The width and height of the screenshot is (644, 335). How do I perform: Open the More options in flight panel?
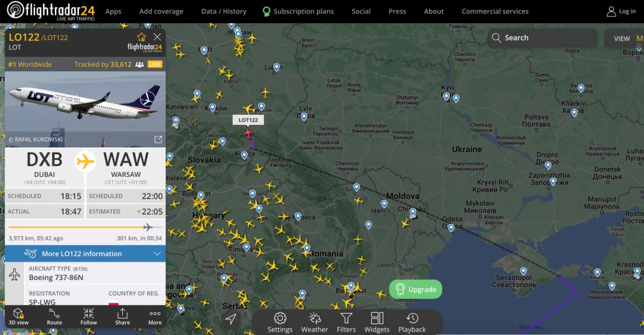[155, 317]
